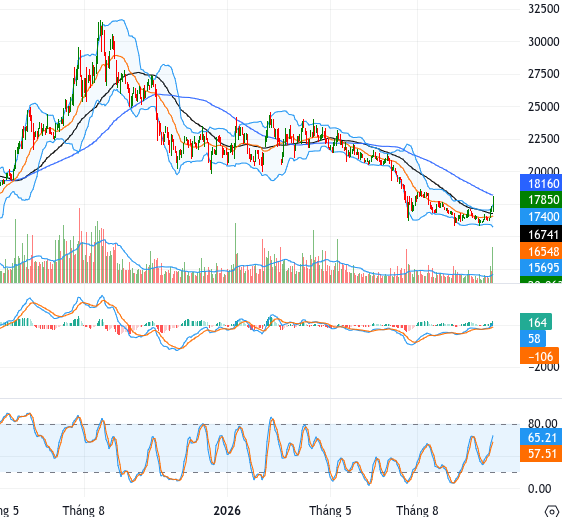Select the 164 MACD histogram value label
This screenshot has width=562, height=517.
pos(536,322)
